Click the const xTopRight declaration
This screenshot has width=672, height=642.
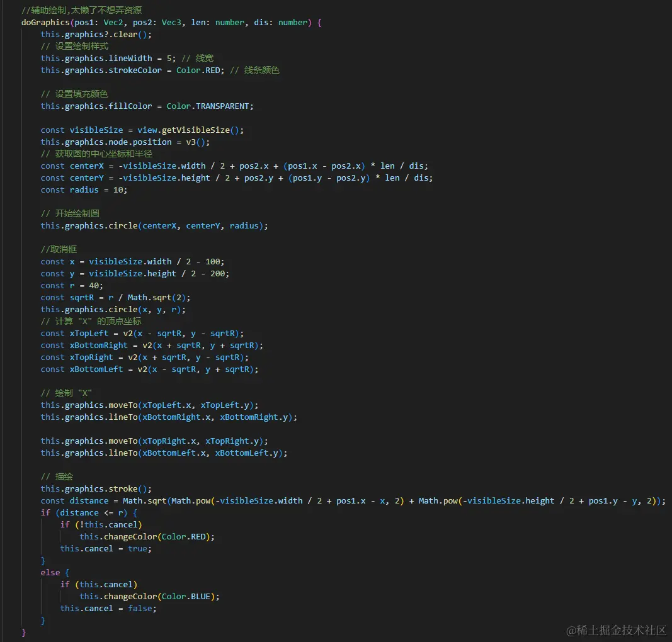pyautogui.click(x=144, y=358)
